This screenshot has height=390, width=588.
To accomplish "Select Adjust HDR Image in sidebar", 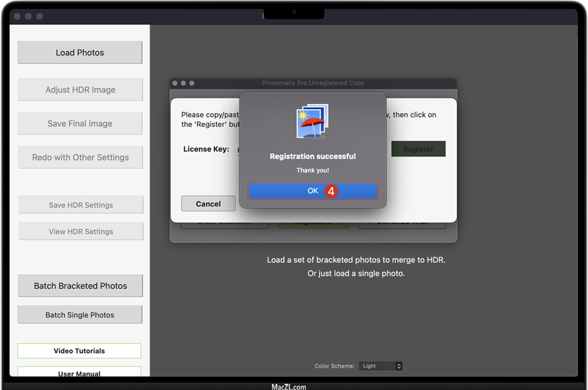I will 80,90.
